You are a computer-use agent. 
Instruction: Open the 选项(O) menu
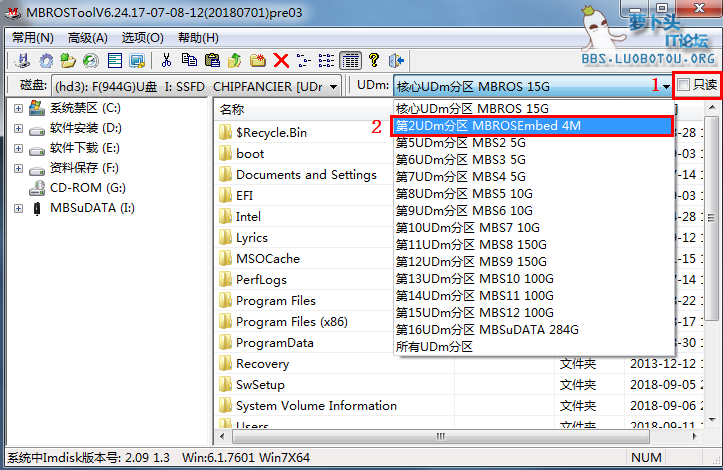[142, 37]
